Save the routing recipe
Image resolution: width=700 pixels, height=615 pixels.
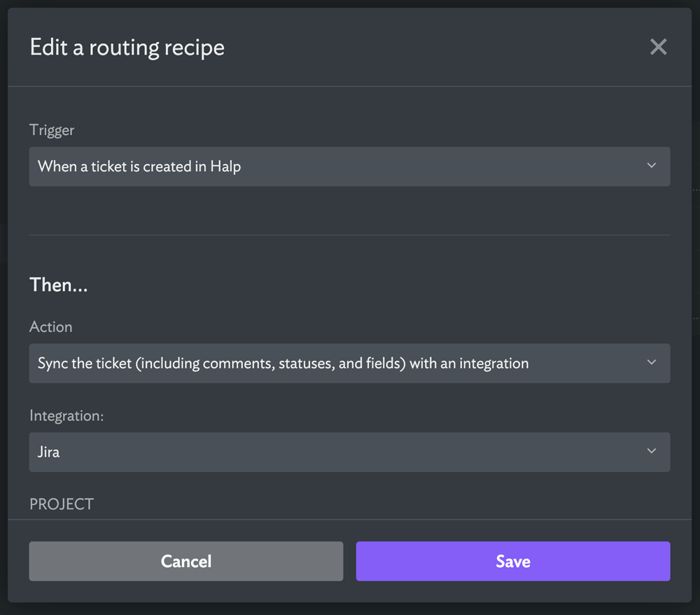[x=513, y=561]
